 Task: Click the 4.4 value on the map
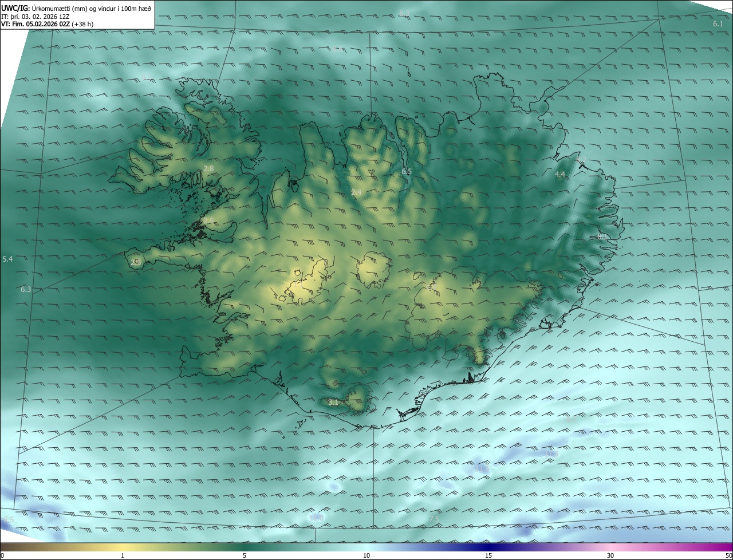click(560, 174)
